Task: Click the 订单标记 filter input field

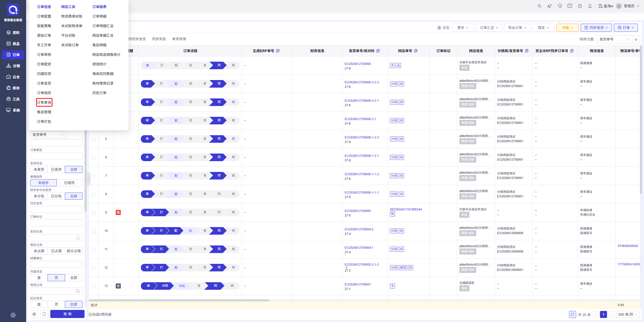Action: click(56, 223)
